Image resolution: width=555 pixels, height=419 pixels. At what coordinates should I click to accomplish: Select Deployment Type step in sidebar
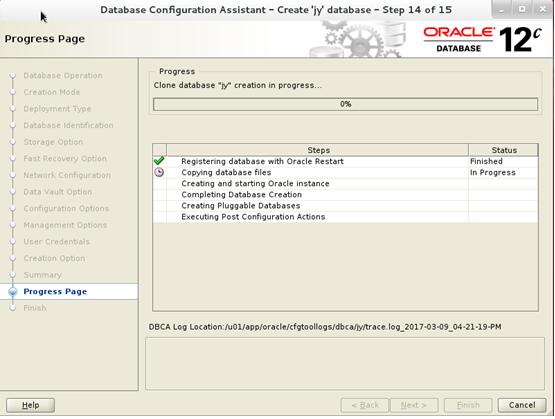(57, 109)
